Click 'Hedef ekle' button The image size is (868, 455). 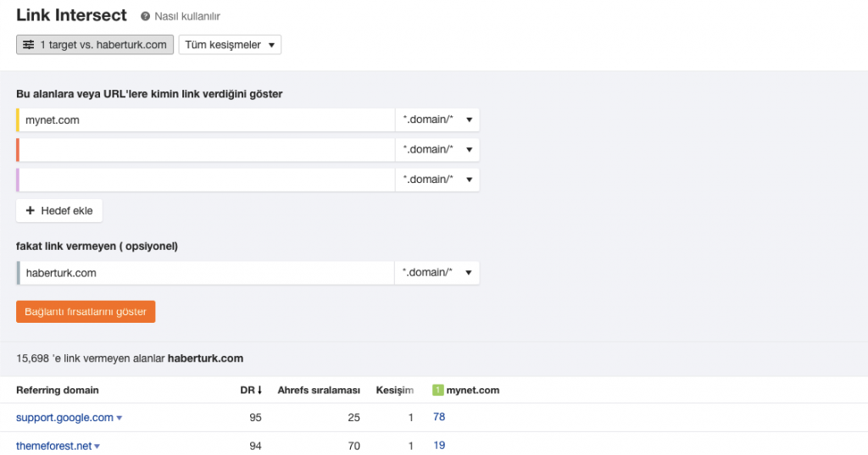[x=59, y=210]
